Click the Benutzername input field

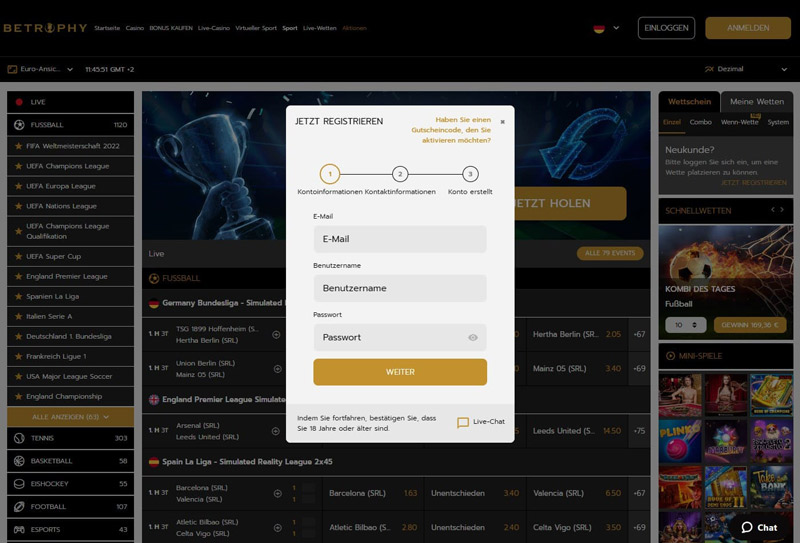pyautogui.click(x=400, y=288)
